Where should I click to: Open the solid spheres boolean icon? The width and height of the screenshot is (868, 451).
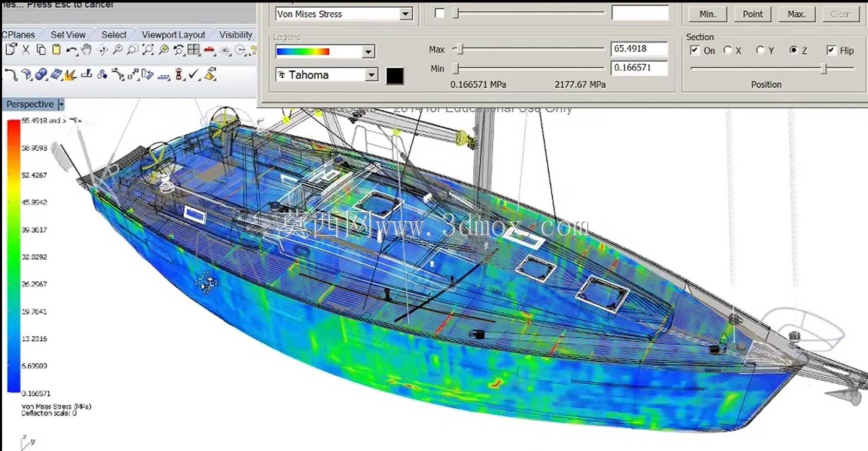click(x=41, y=75)
